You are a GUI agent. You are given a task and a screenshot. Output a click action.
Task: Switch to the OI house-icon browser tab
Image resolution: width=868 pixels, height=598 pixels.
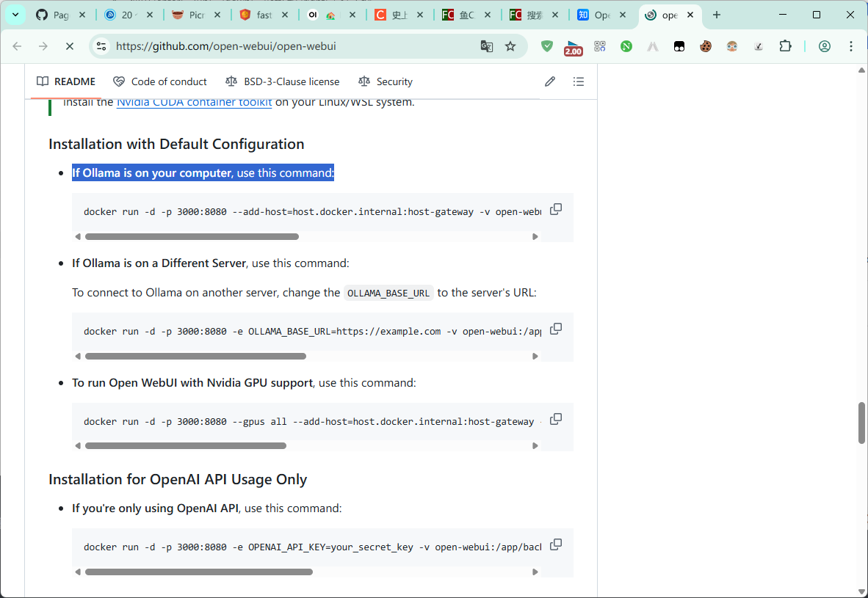331,15
